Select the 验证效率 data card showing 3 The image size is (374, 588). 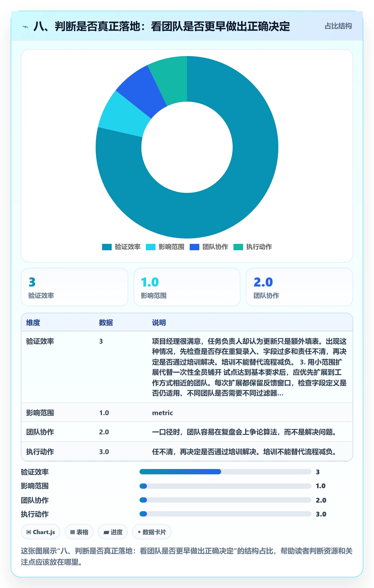coord(75,287)
